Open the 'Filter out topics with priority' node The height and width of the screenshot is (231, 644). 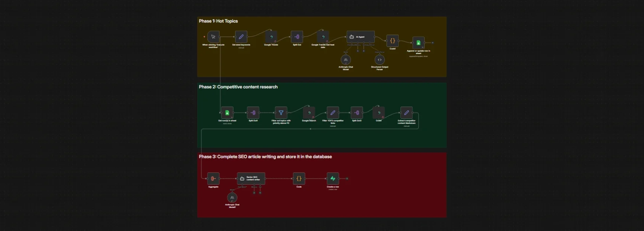(281, 113)
